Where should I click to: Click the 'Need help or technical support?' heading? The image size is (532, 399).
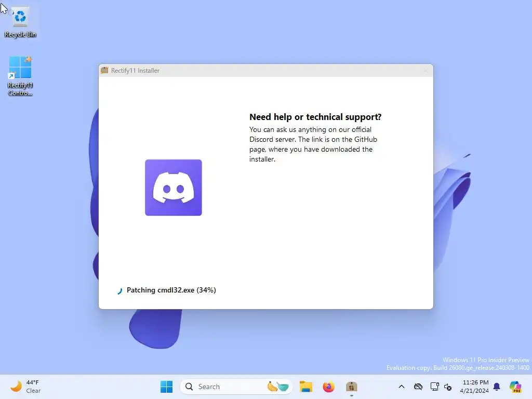pos(315,117)
